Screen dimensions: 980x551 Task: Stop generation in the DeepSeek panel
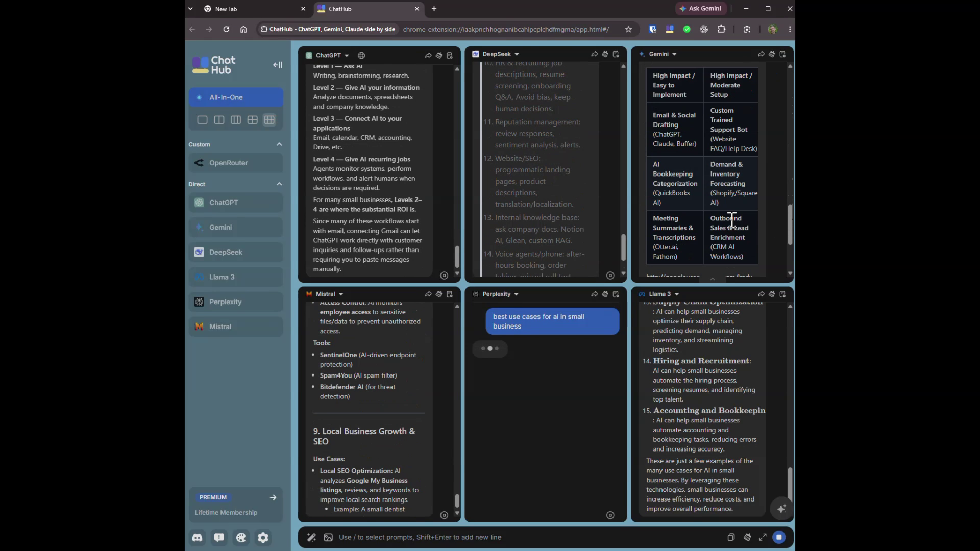(610, 275)
